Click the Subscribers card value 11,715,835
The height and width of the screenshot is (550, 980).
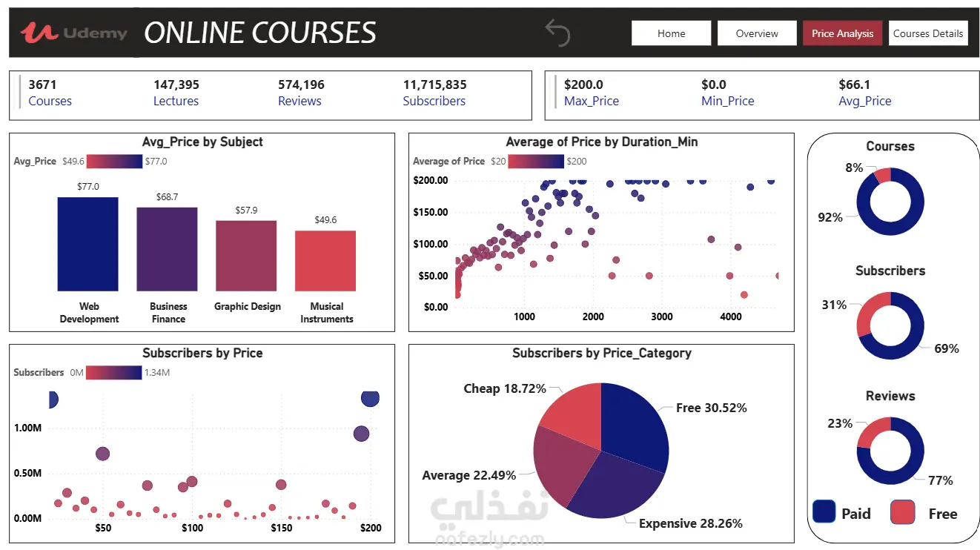coord(434,85)
